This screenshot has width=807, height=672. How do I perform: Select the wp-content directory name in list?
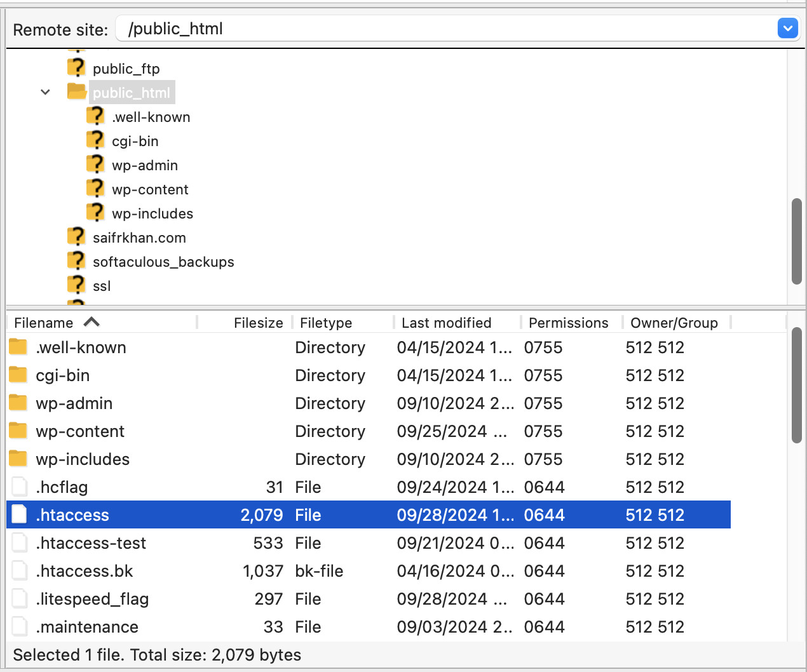80,431
